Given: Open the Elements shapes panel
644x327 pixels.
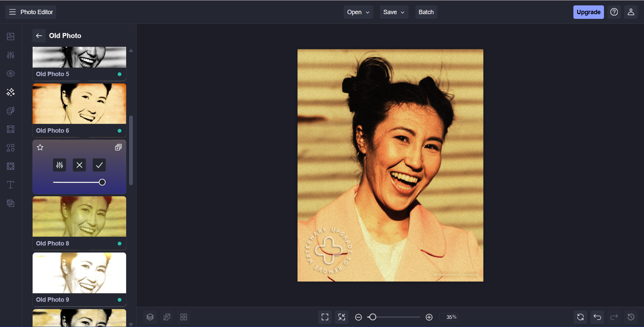Looking at the screenshot, I should coord(10,148).
